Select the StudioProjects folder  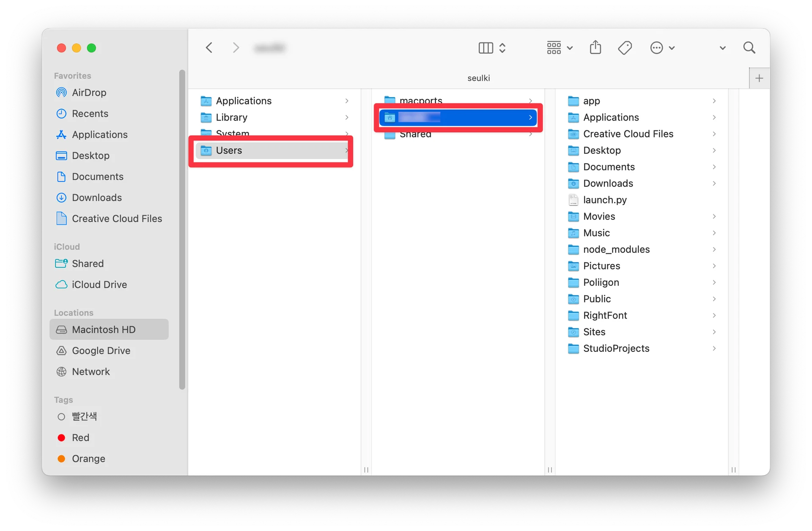tap(616, 349)
